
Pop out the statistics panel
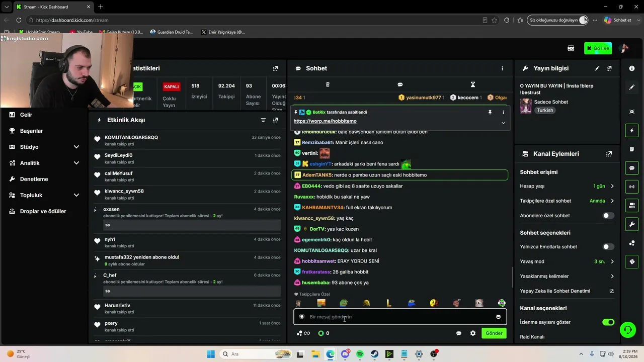(275, 68)
